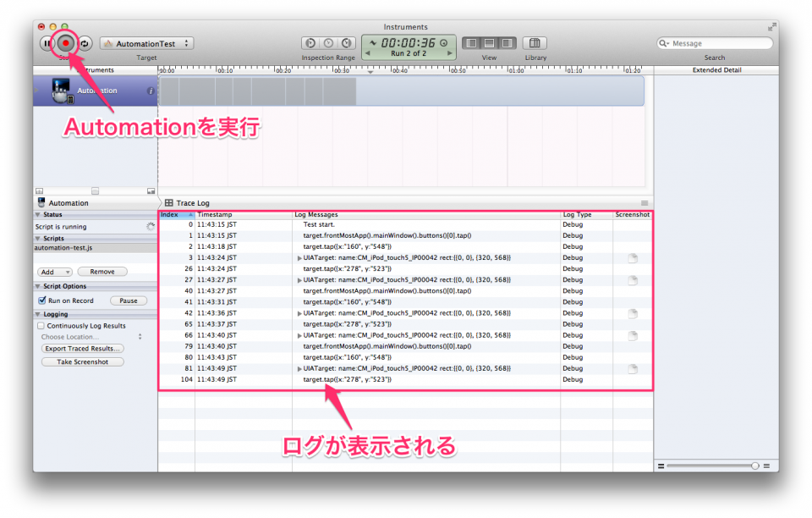The width and height of the screenshot is (812, 518).
Task: Open the Choose Location dropdown
Action: [91, 337]
